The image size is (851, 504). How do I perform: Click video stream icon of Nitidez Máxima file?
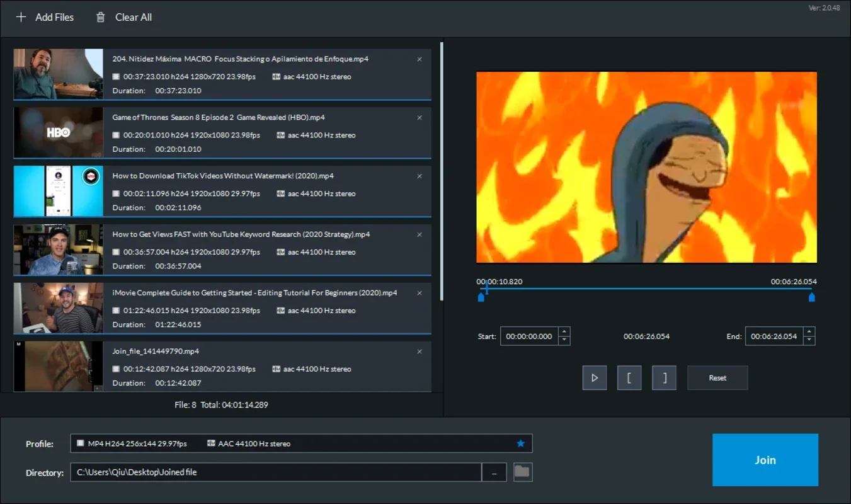point(116,77)
